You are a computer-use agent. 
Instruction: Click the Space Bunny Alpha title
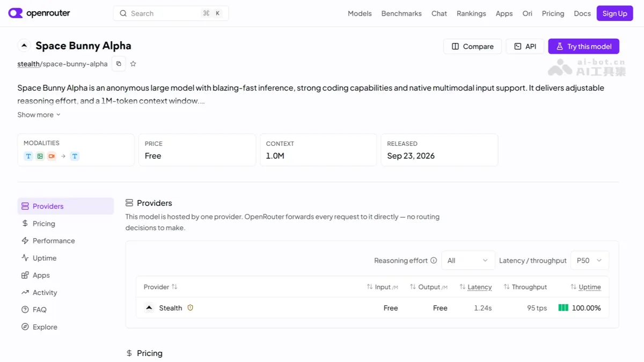(83, 46)
